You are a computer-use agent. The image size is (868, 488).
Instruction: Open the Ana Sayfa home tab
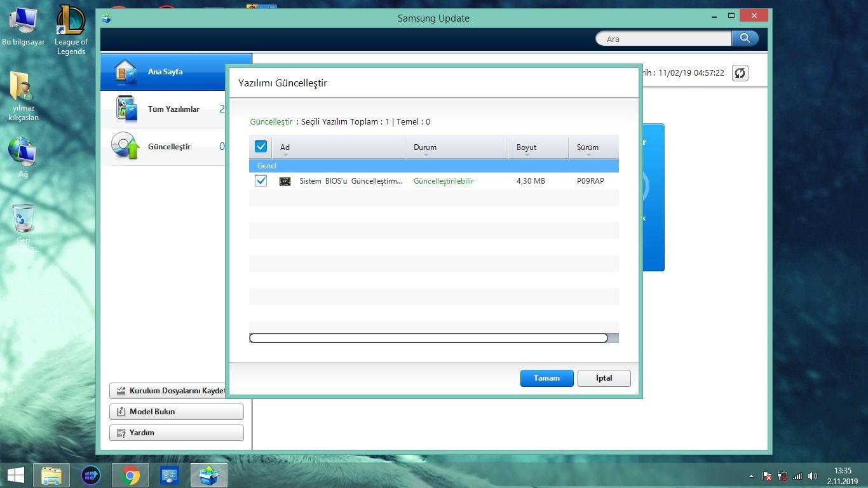tap(164, 72)
